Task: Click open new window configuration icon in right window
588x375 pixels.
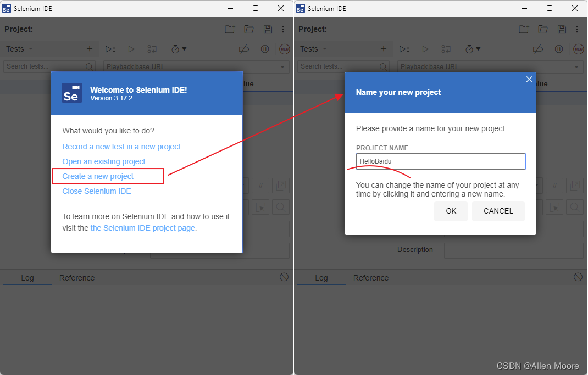Action: click(575, 186)
